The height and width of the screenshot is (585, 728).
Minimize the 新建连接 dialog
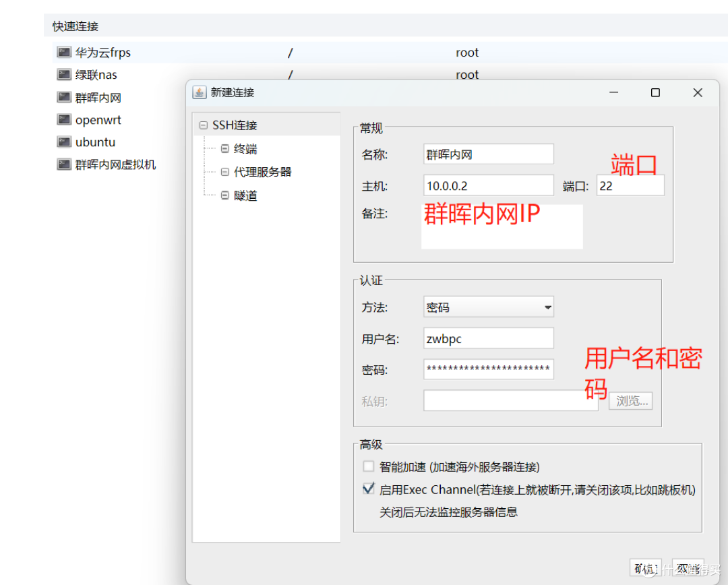(614, 93)
